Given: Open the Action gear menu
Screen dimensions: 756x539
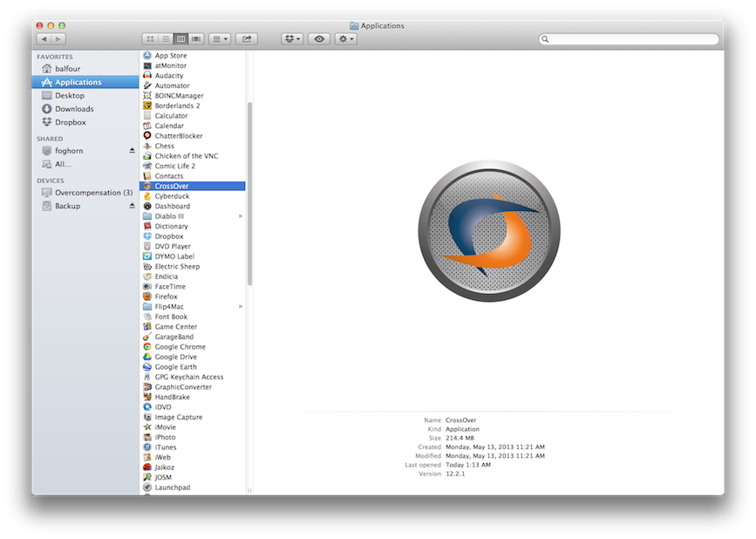Looking at the screenshot, I should coord(345,39).
